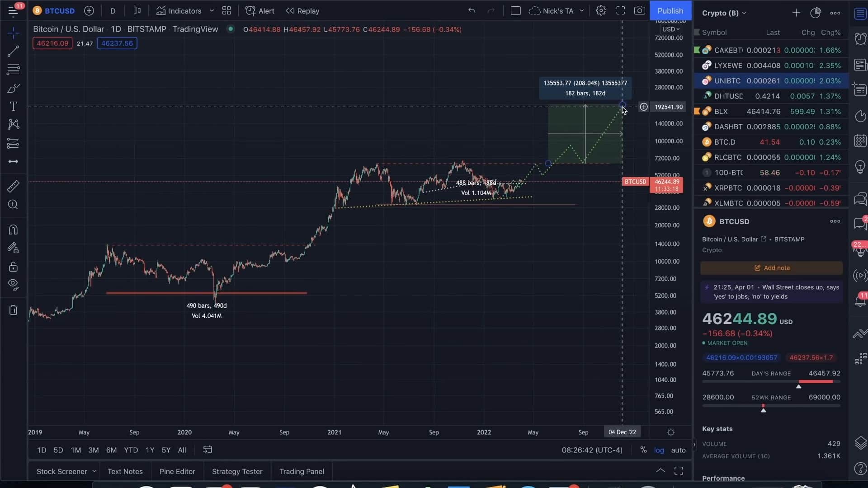This screenshot has width=868, height=488.
Task: Open the chart layout selector
Action: tap(515, 11)
